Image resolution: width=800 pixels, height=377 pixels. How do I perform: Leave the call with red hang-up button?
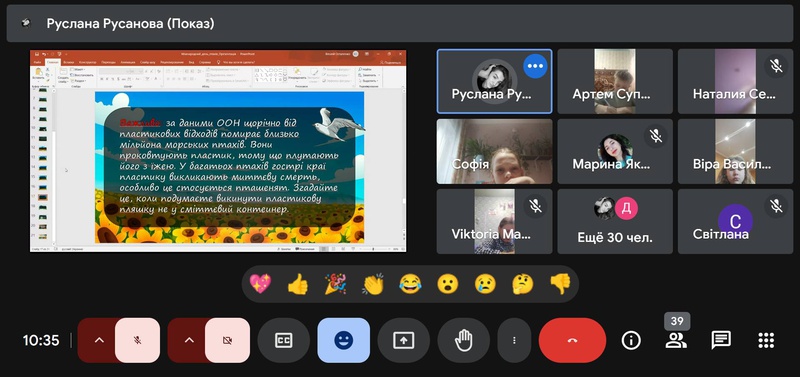[x=572, y=340]
